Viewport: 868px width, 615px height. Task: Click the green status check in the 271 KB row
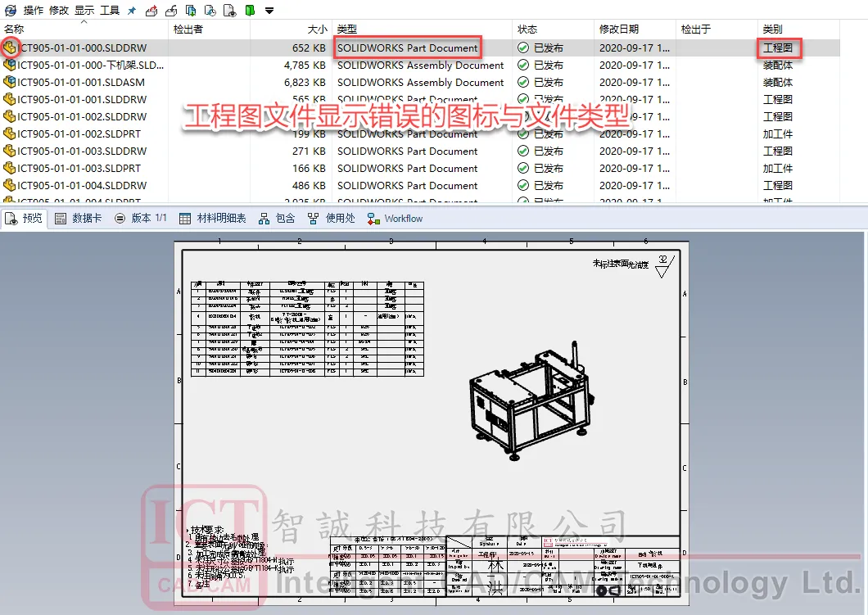523,151
